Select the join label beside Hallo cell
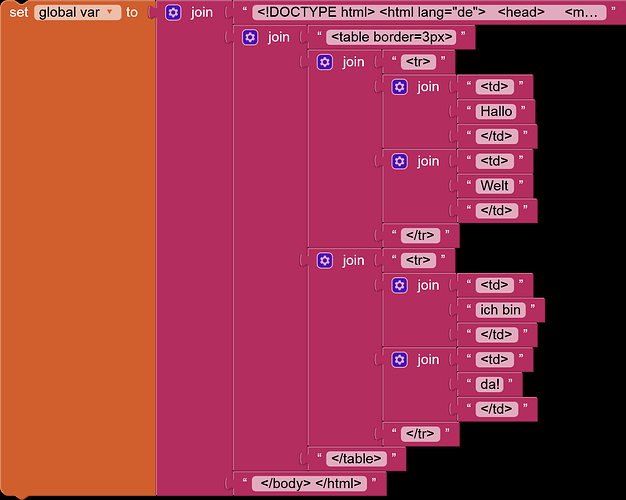 pos(428,87)
